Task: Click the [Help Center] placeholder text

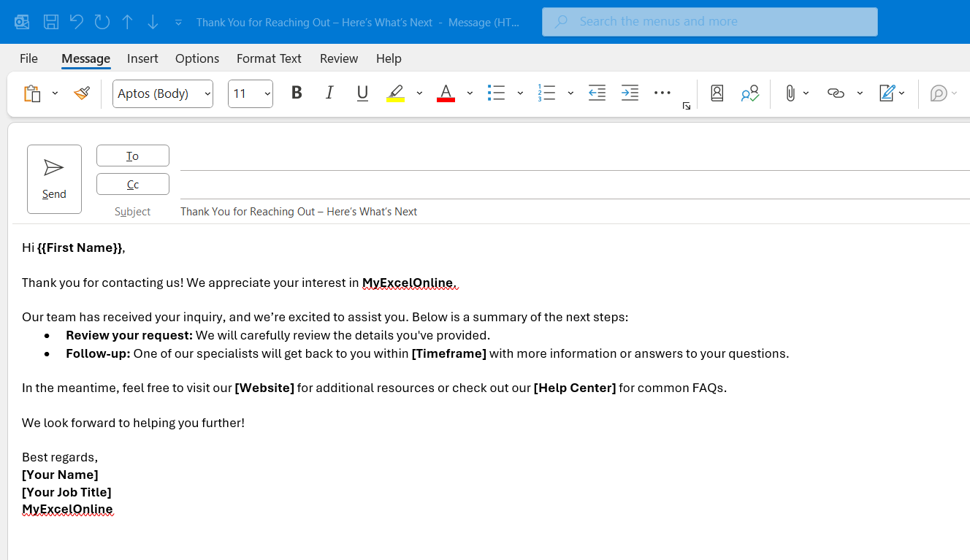Action: pyautogui.click(x=575, y=388)
